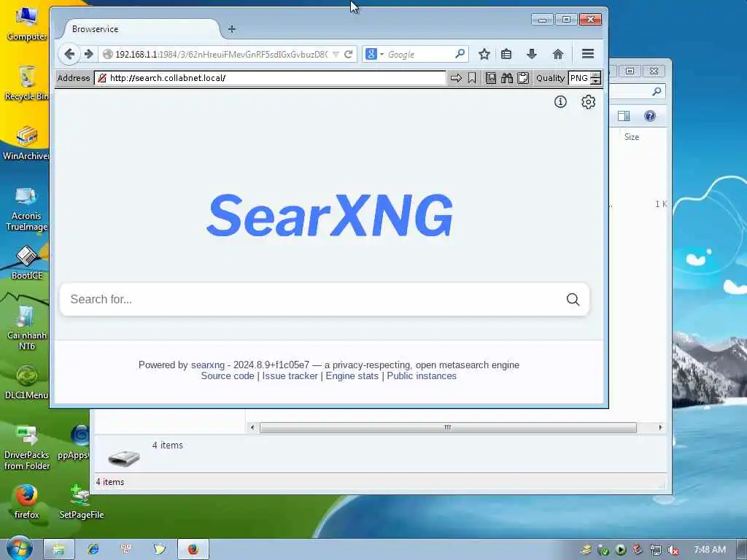The image size is (747, 560).
Task: Click the Quality PNG selector box
Action: (579, 78)
